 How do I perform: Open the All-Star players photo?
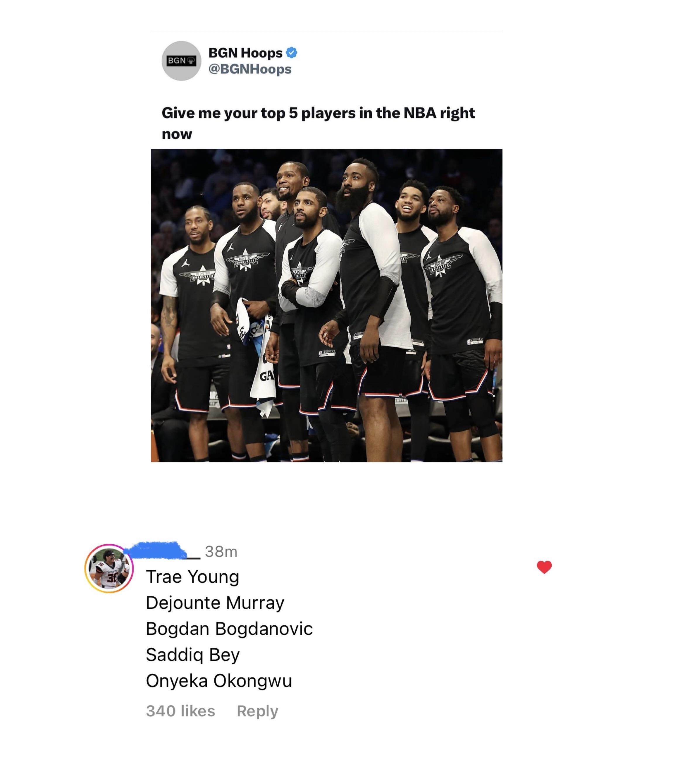[x=327, y=305]
